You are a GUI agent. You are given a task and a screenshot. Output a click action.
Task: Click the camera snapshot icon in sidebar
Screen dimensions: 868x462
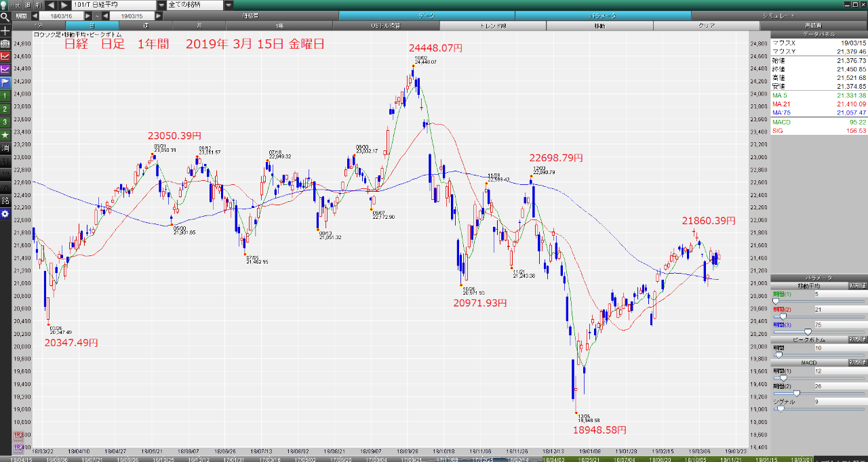(x=5, y=43)
